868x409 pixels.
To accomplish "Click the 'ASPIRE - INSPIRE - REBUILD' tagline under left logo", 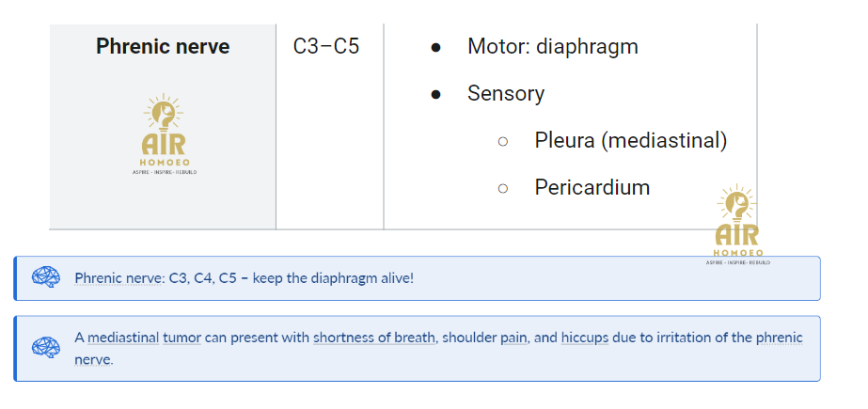I will (165, 172).
